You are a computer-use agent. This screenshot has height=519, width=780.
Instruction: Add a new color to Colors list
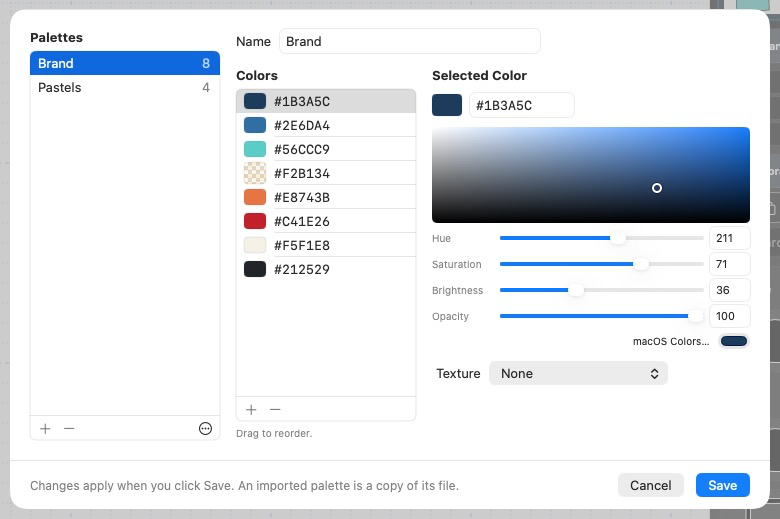coord(251,410)
